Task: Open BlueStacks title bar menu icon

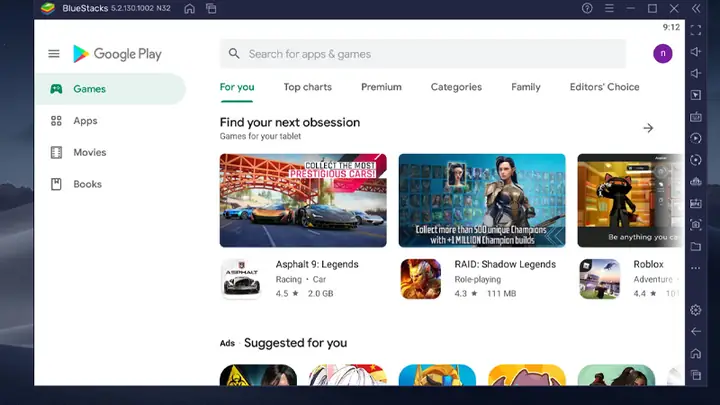Action: 609,8
